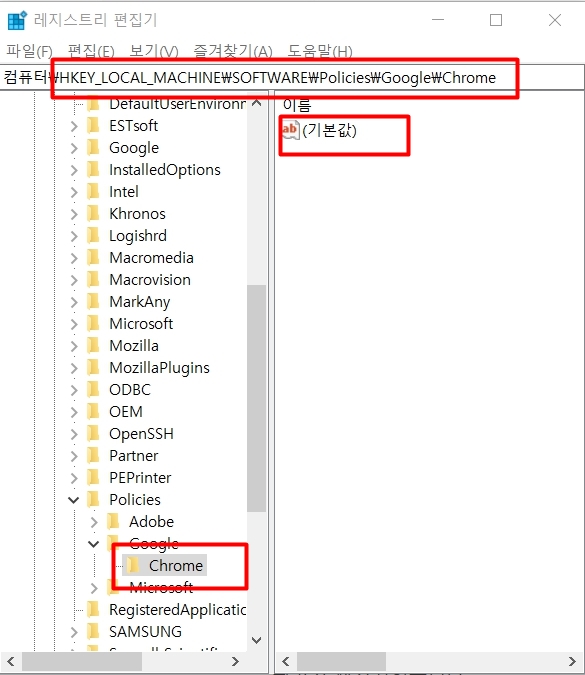
Task: Select the Partner folder icon
Action: (93, 455)
